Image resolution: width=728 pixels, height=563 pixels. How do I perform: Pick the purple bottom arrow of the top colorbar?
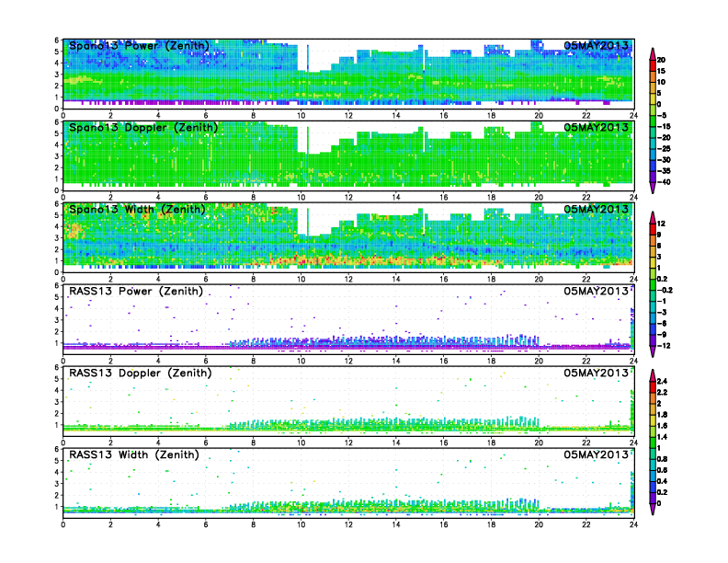point(653,188)
